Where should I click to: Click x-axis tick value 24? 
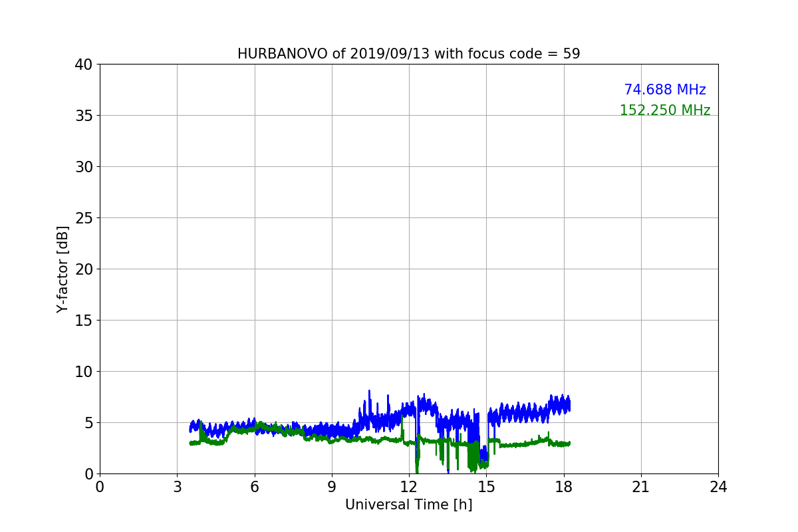718,487
